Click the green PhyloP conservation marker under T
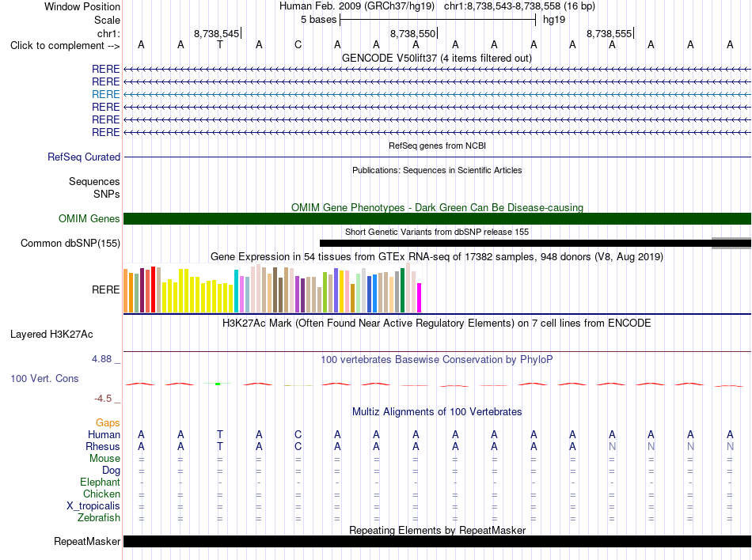752x560 pixels. 218,384
